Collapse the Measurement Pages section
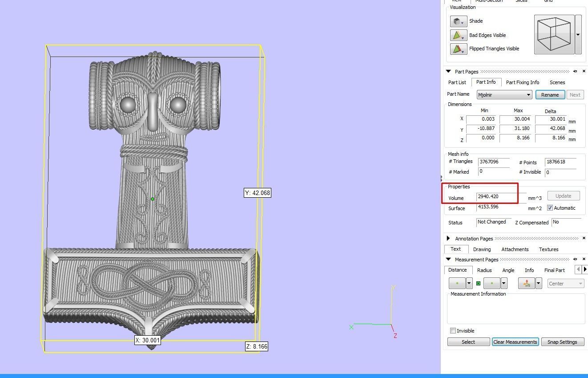 point(448,259)
